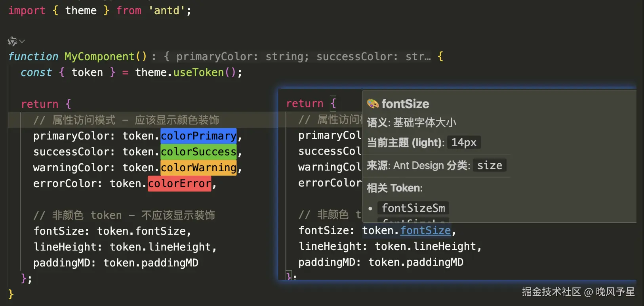This screenshot has height=306, width=644.
Task: Click token.lineHeight in the left pane
Action: point(160,247)
